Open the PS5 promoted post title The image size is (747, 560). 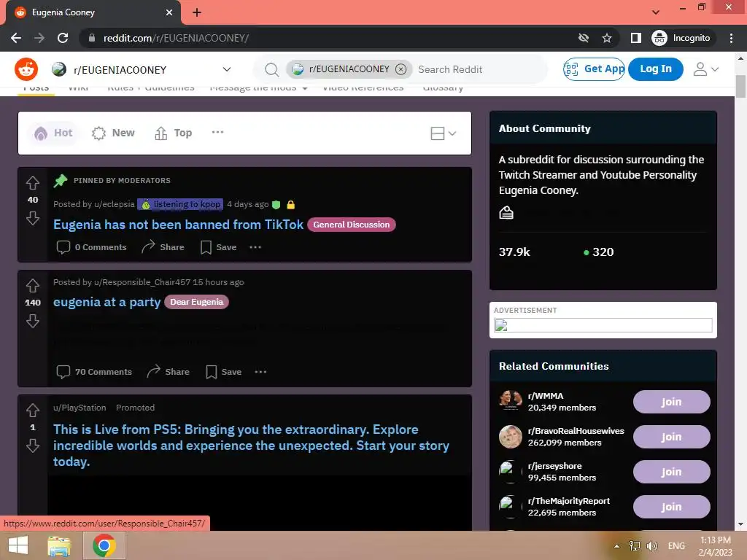click(251, 446)
